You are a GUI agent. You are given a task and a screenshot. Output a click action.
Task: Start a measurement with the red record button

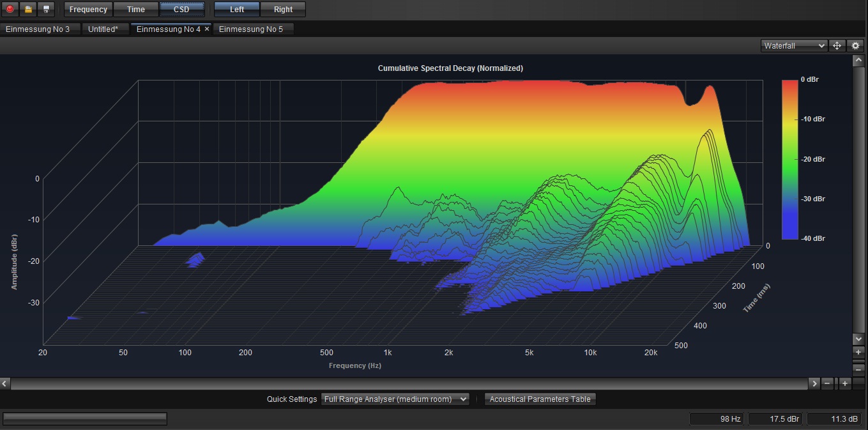[x=10, y=10]
